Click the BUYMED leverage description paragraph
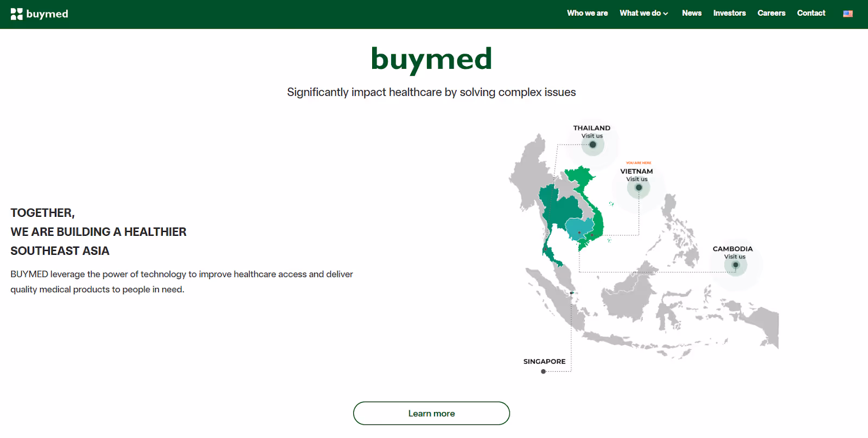The width and height of the screenshot is (868, 438). pos(182,282)
